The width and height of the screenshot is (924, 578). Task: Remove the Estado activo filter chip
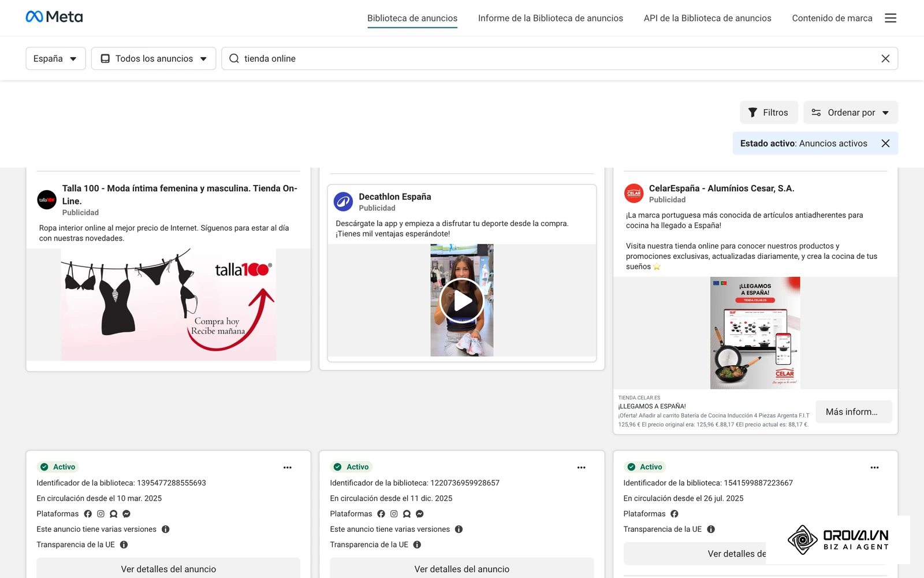pos(885,143)
